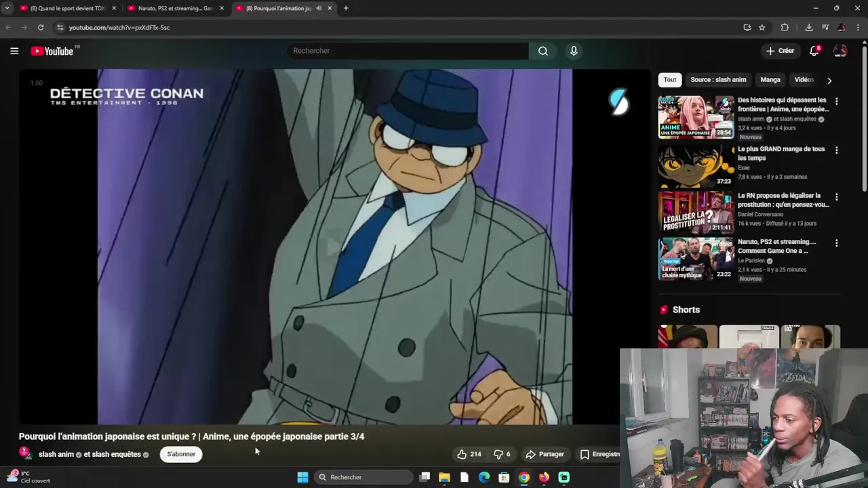Viewport: 868px width, 488px height.
Task: Like the video (214 likes)
Action: (469, 454)
